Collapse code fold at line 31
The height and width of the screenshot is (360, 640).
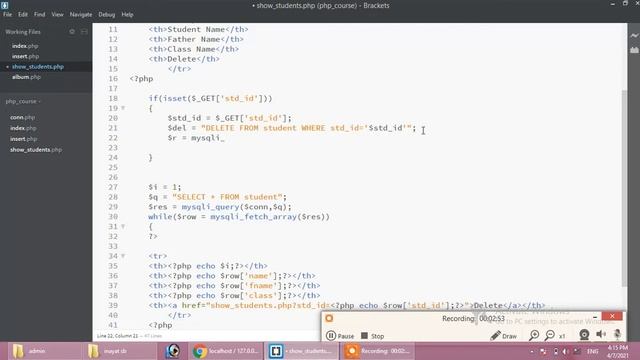[x=123, y=227]
